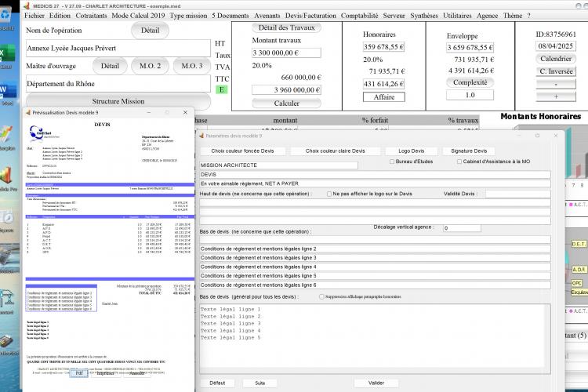Image resolution: width=588 pixels, height=392 pixels.
Task: Toggle the green E indicator
Action: click(x=221, y=89)
